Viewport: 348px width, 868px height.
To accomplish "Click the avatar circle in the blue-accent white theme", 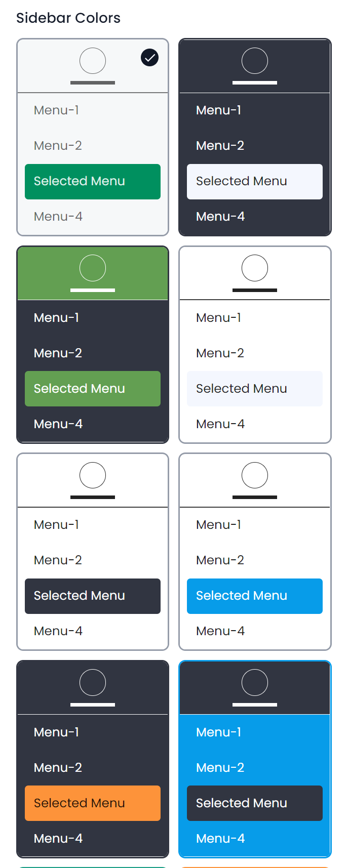I will pyautogui.click(x=255, y=476).
